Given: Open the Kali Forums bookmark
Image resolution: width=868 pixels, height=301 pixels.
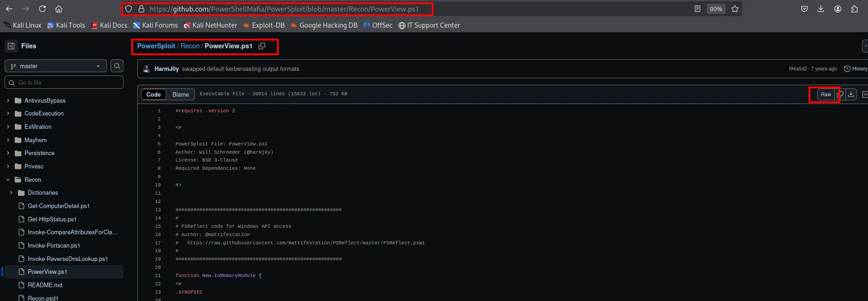Looking at the screenshot, I should pos(155,25).
